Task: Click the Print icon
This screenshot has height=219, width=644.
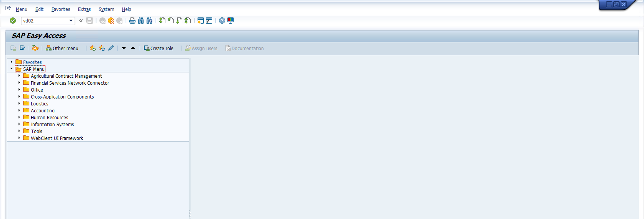Action: [132, 21]
